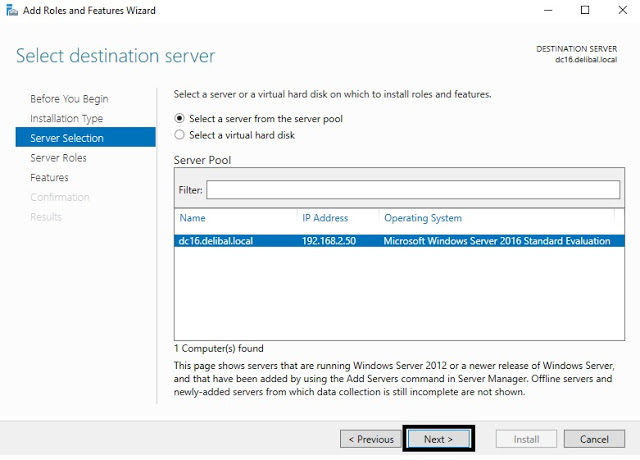Viewport: 640px width, 460px height.
Task: Select the Server Selection step in the sidebar
Action: click(x=66, y=138)
